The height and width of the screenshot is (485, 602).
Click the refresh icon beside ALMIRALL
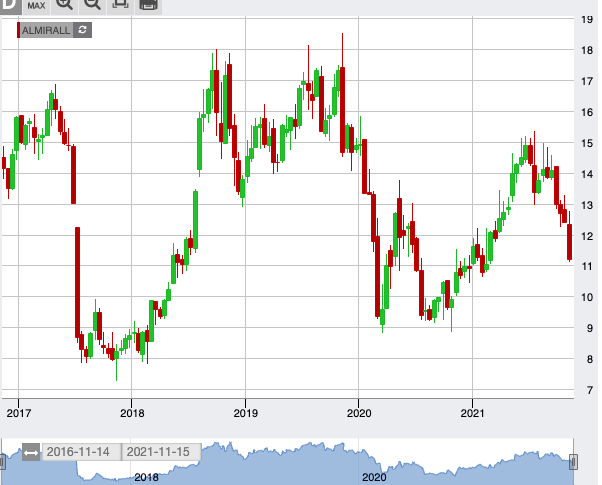83,30
